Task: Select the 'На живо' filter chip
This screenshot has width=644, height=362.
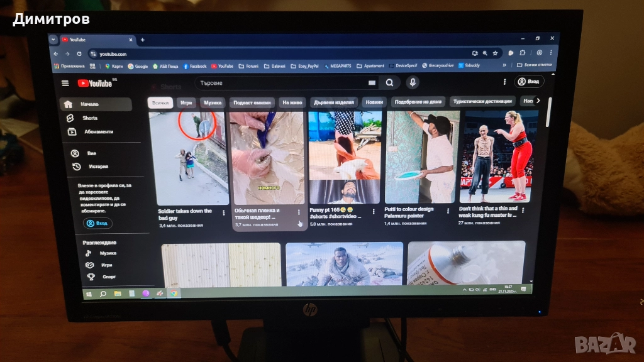Action: (292, 102)
